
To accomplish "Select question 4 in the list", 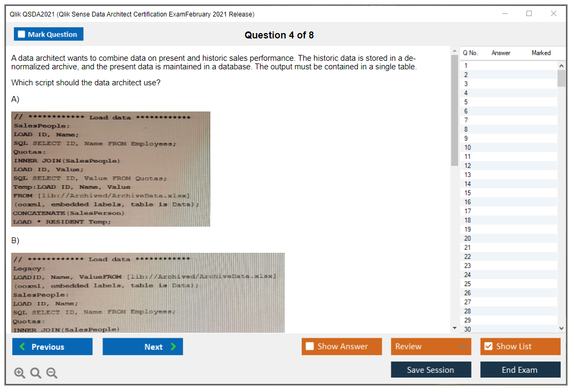I will (466, 93).
